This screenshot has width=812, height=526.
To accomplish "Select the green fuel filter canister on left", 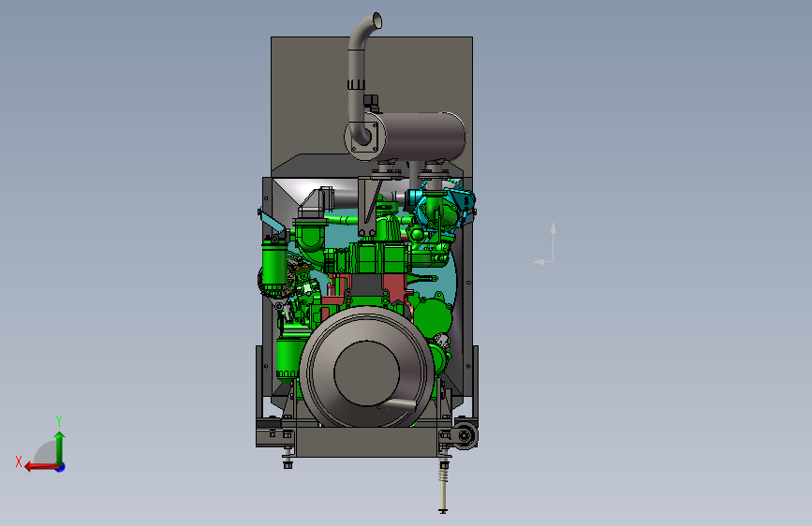I will [x=274, y=267].
